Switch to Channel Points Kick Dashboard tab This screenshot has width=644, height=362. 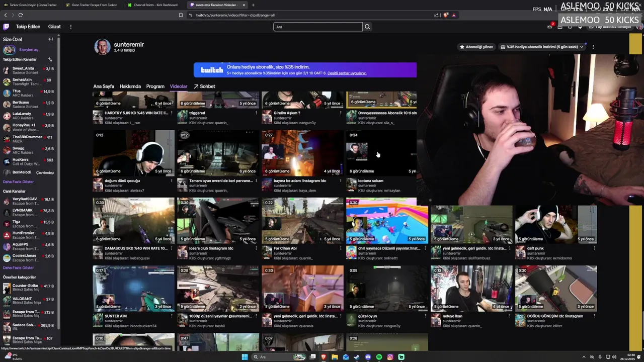click(155, 5)
